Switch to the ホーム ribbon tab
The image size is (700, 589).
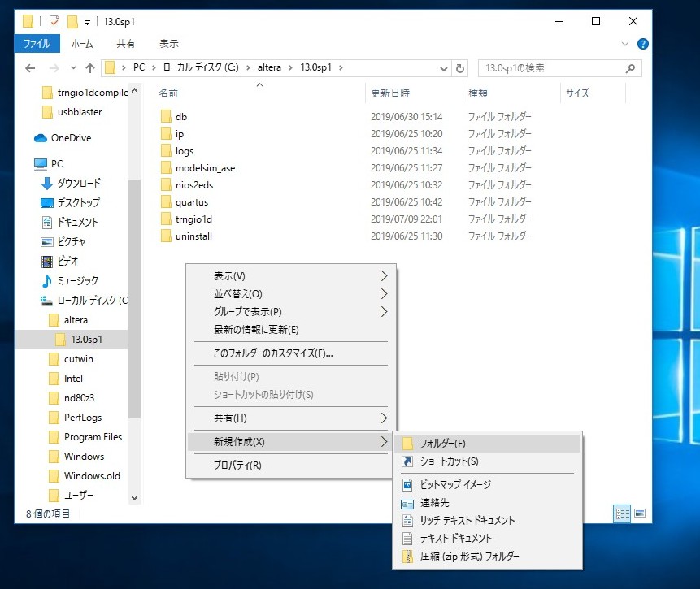coord(82,44)
